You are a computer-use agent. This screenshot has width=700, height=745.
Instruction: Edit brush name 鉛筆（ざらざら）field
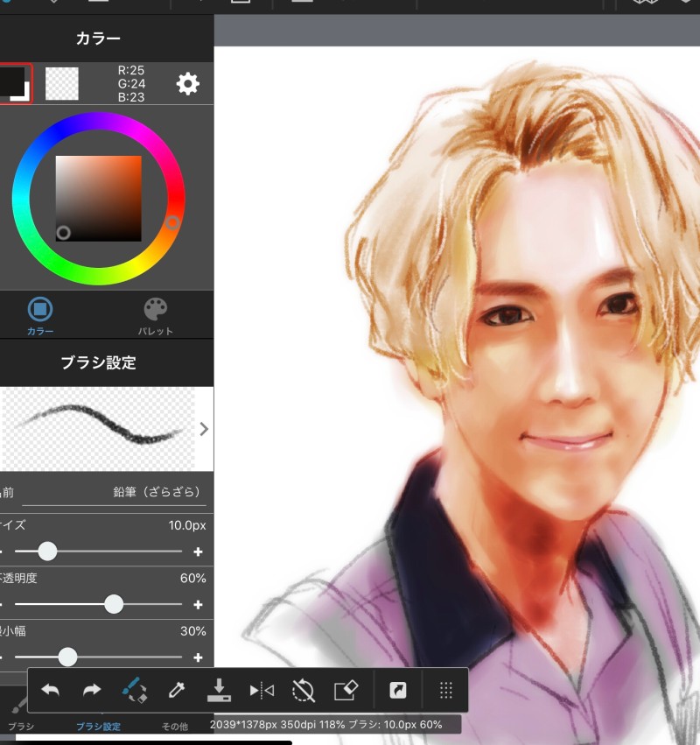(115, 492)
